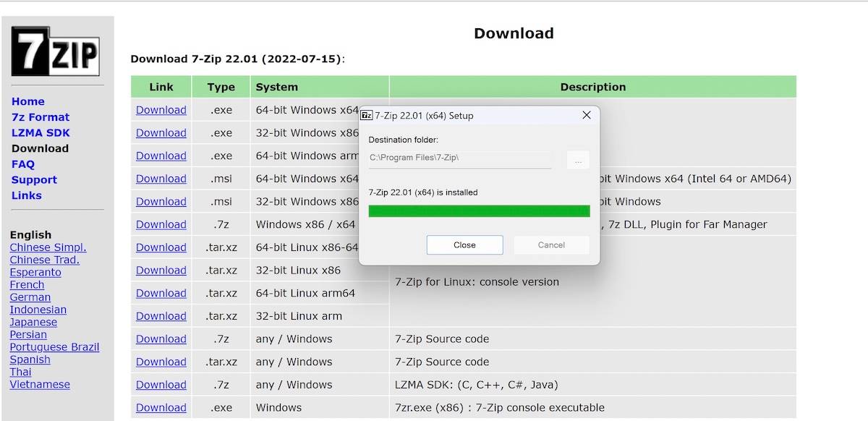The image size is (868, 421).
Task: Select the Portuguese Brazil language link
Action: (54, 347)
